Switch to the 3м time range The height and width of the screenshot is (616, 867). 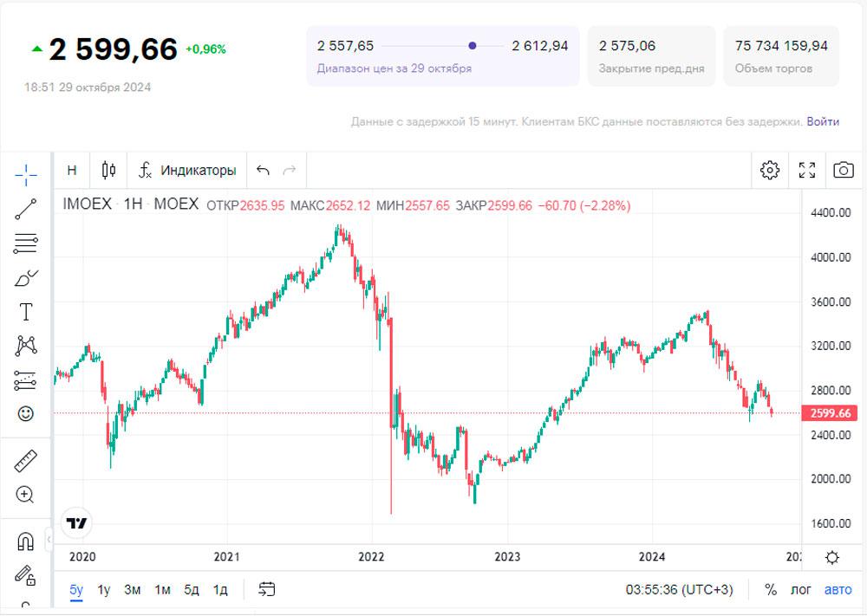[x=133, y=590]
